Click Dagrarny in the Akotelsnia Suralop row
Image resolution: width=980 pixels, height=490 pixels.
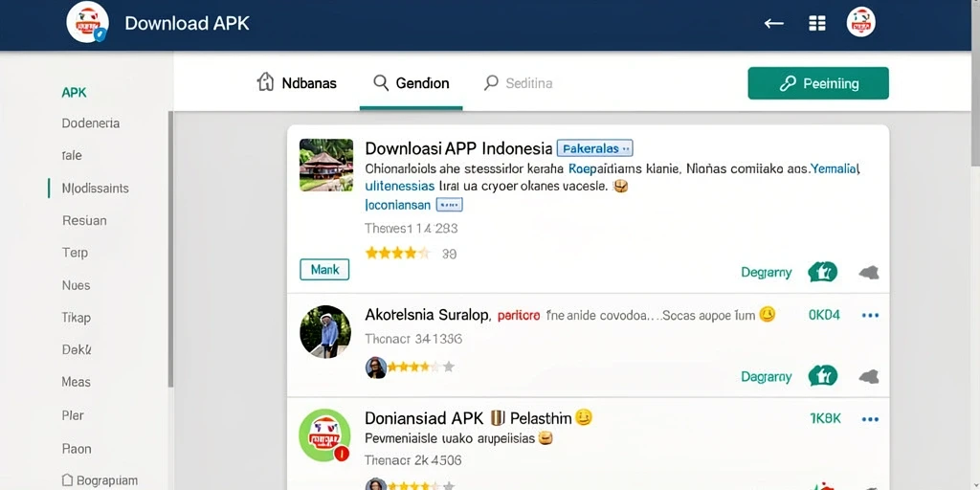(x=767, y=377)
